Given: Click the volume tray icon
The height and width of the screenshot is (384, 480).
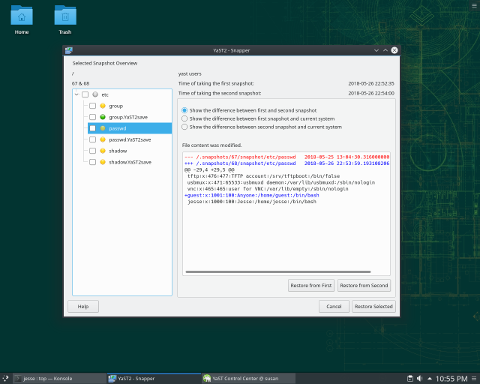Looking at the screenshot, I should coord(420,379).
